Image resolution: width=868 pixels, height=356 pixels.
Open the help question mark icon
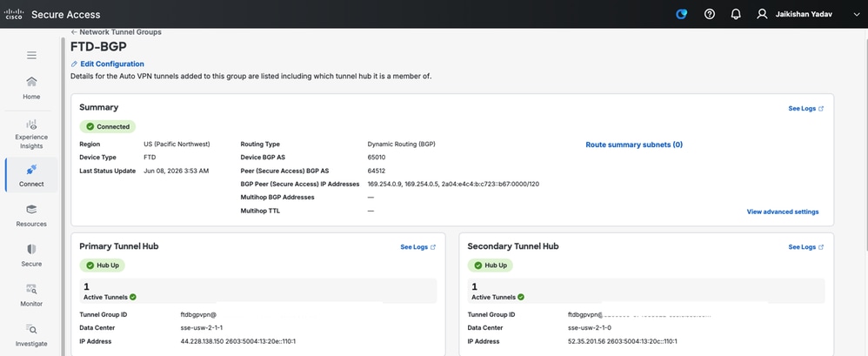click(x=709, y=15)
